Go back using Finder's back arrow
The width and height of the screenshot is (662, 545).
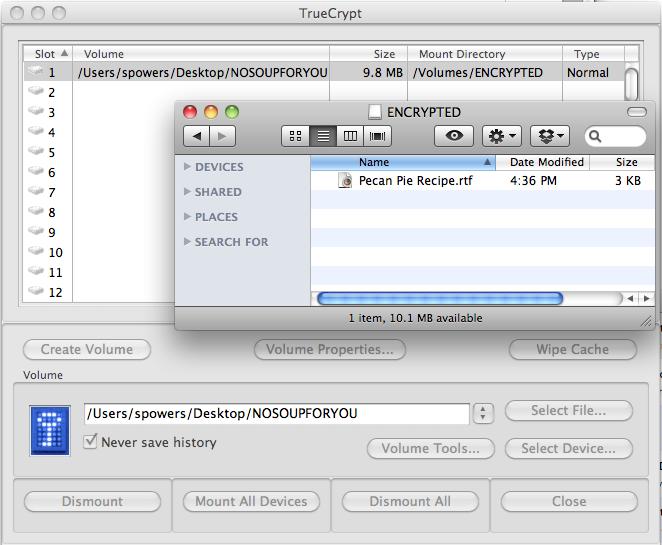click(196, 136)
